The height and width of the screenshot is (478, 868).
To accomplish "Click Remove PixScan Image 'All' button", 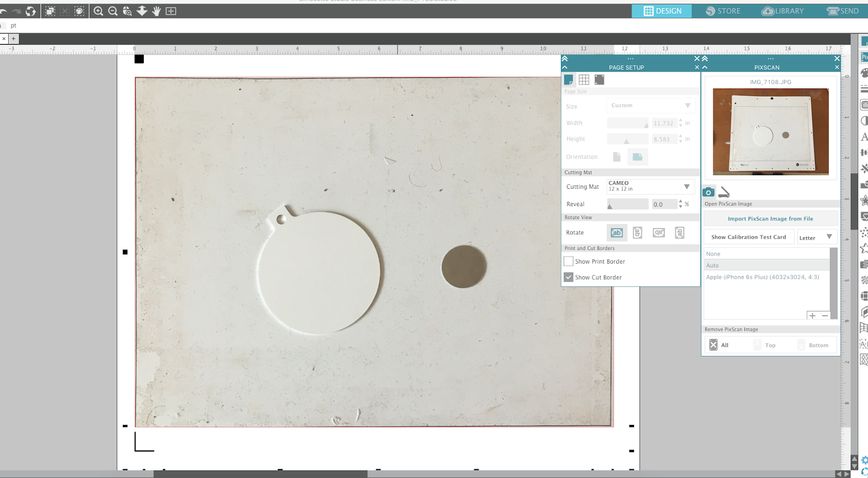I will click(720, 345).
